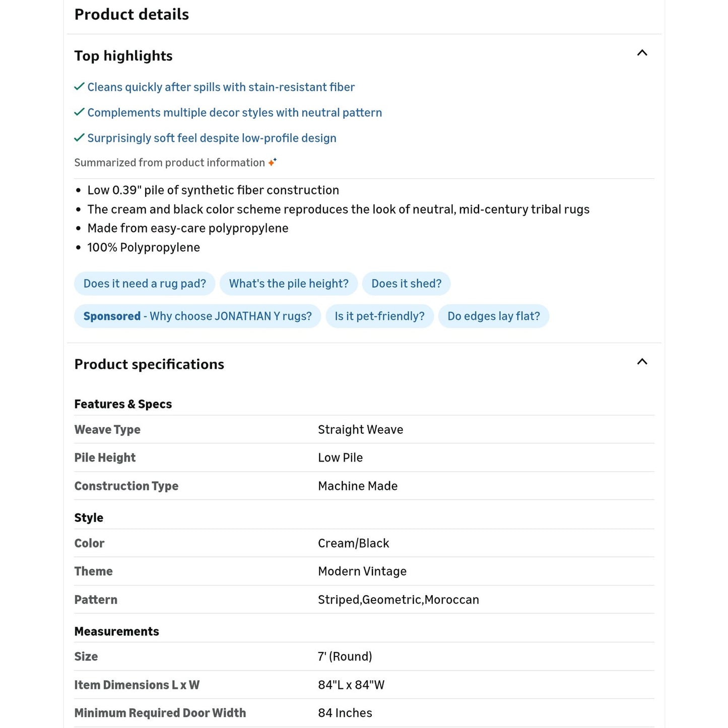Collapse the Product specifications section chevron

pyautogui.click(x=642, y=362)
